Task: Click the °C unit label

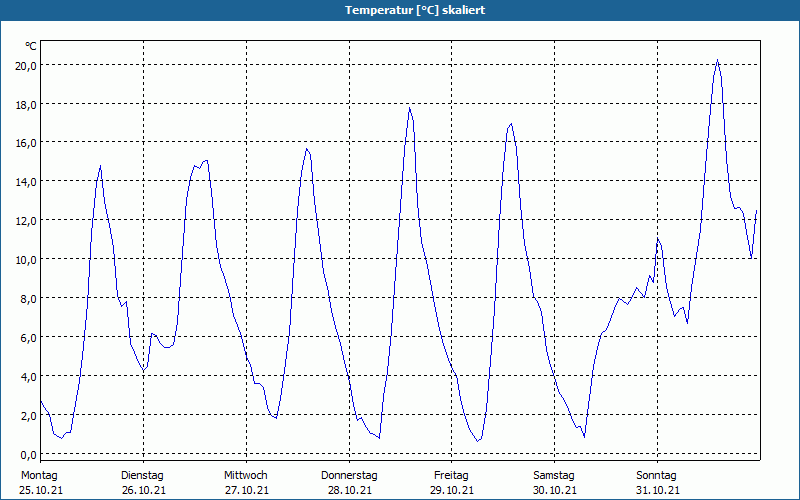Action: (x=31, y=46)
